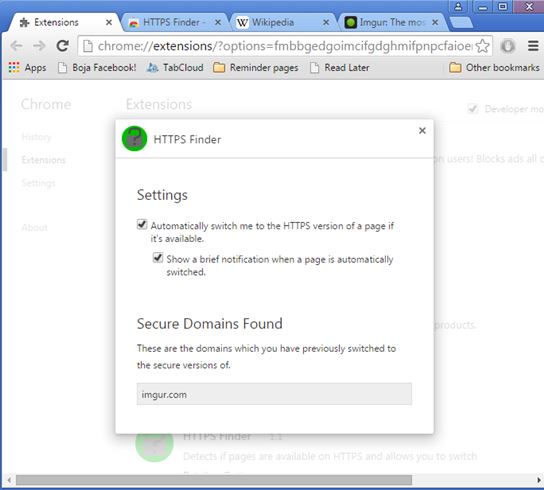The width and height of the screenshot is (544, 490).
Task: Click the scrollbar left arrow
Action: (9, 480)
